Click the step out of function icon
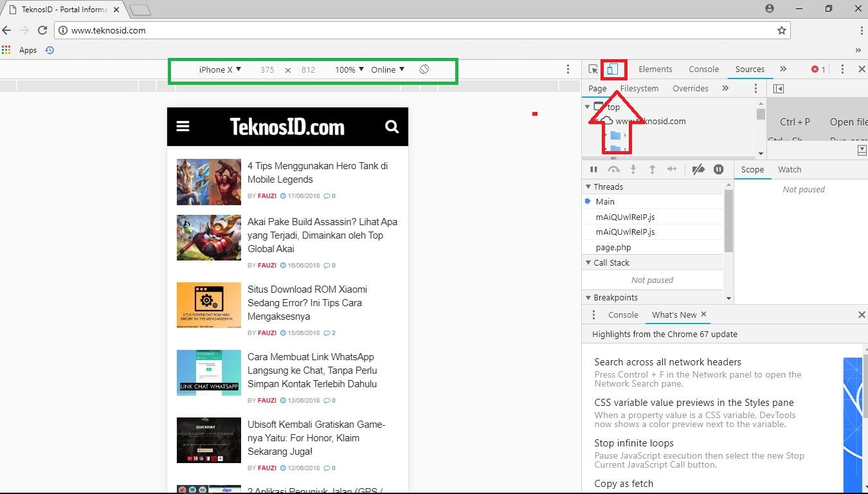The width and height of the screenshot is (868, 494). 652,169
